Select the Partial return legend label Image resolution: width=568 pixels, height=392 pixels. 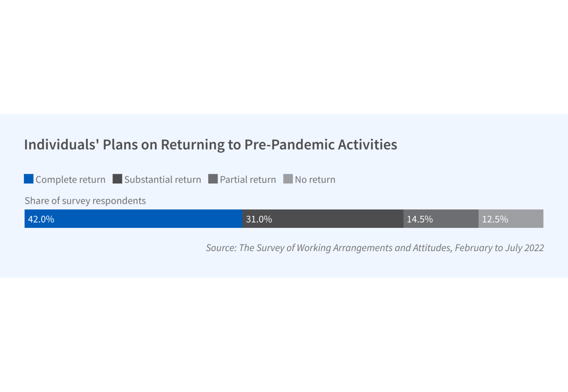tap(248, 180)
